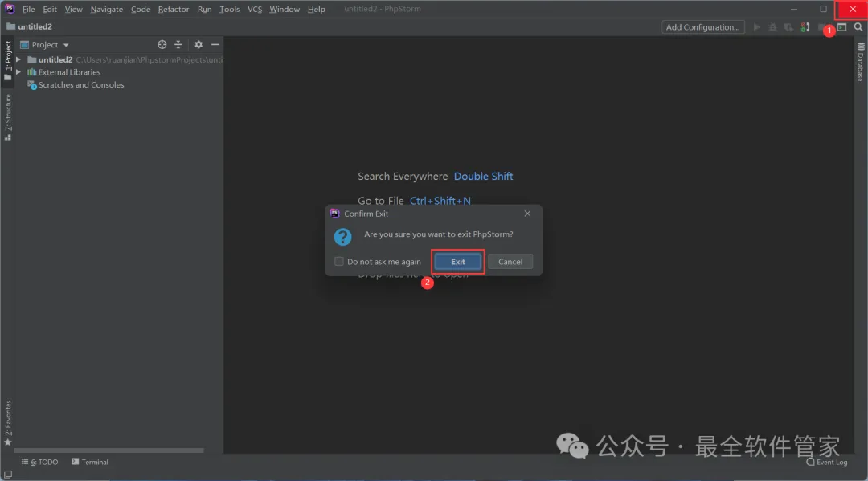The image size is (868, 481).
Task: Open the Database side tool window
Action: 860,62
